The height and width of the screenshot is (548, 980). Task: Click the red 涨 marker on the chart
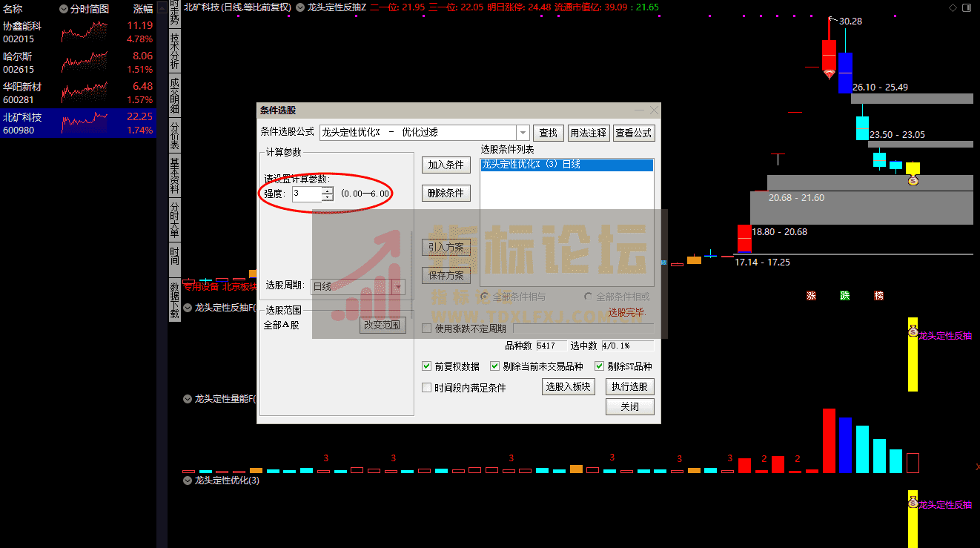tap(811, 295)
